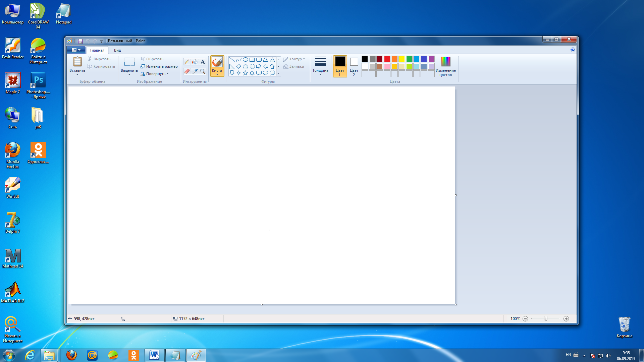Screen dimensions: 644x362
Task: Activate Color 1 foreground selector
Action: 340,66
